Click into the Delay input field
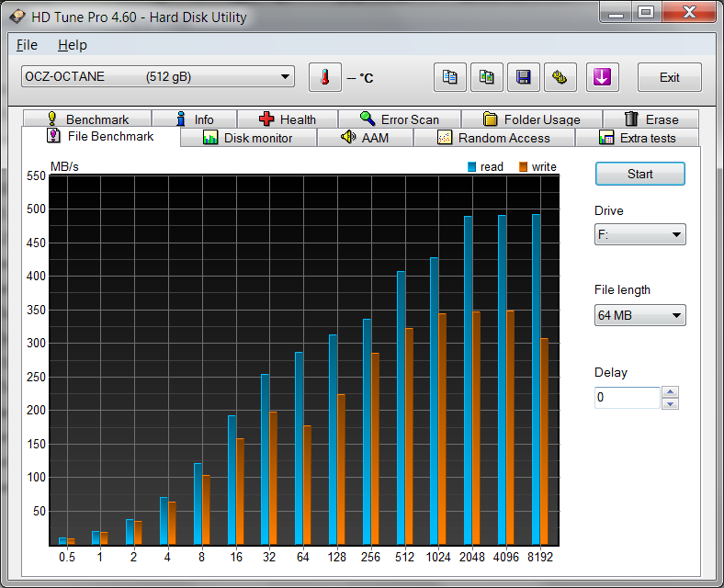The image size is (724, 588). pyautogui.click(x=627, y=398)
